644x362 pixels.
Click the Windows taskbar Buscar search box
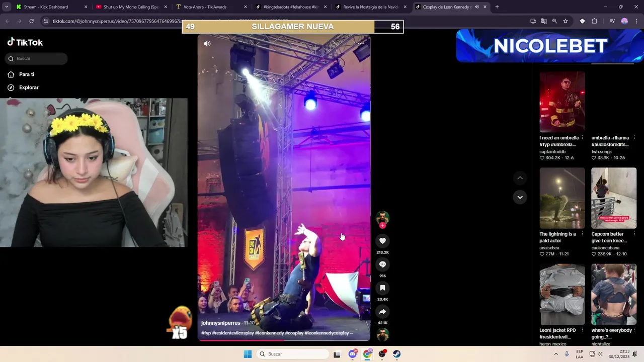tap(293, 354)
